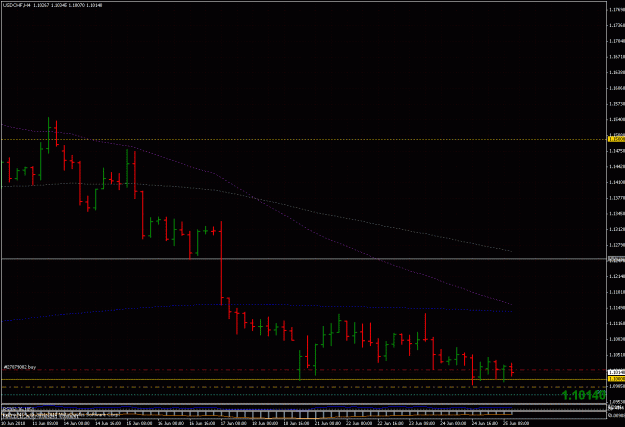Screen dimensions: 625x427
Task: Select the #27879082 buy order label
Action: tap(20, 367)
